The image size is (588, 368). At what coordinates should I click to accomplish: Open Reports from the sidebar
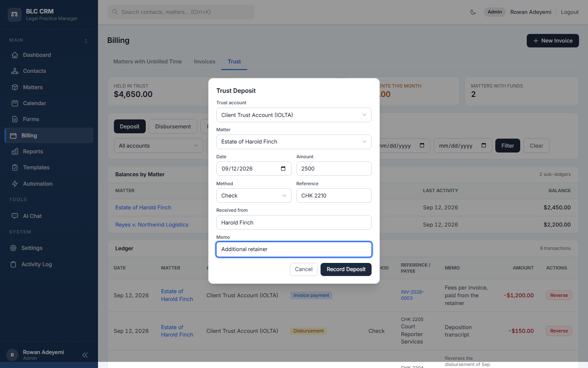click(x=49, y=151)
